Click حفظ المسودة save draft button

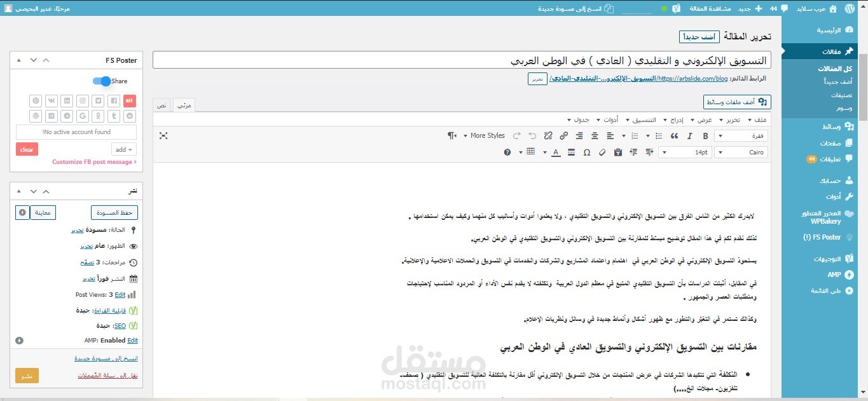click(x=114, y=212)
